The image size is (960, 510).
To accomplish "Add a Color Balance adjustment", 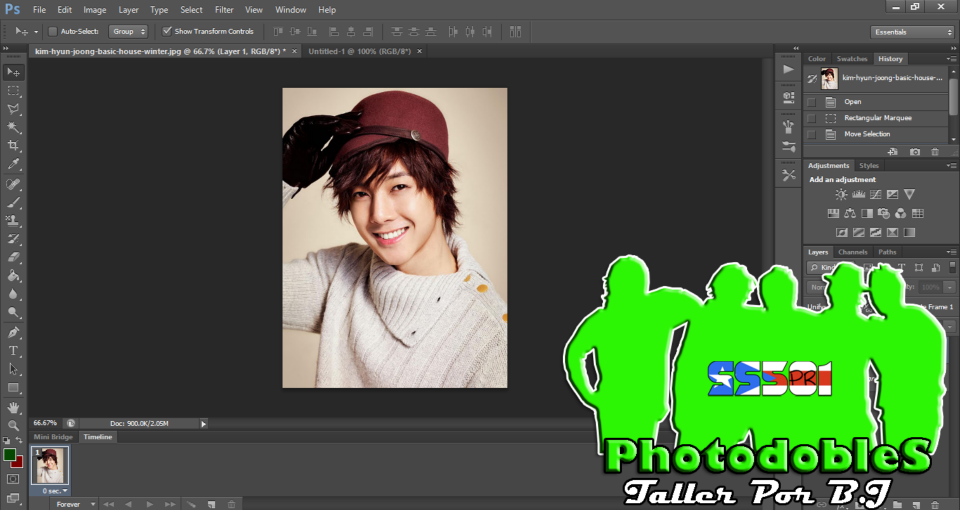I will (x=850, y=214).
